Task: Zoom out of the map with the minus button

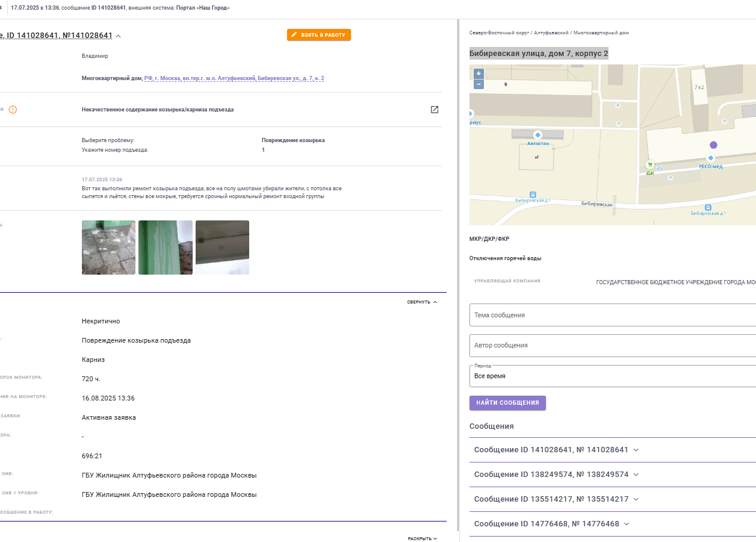Action: 479,84
